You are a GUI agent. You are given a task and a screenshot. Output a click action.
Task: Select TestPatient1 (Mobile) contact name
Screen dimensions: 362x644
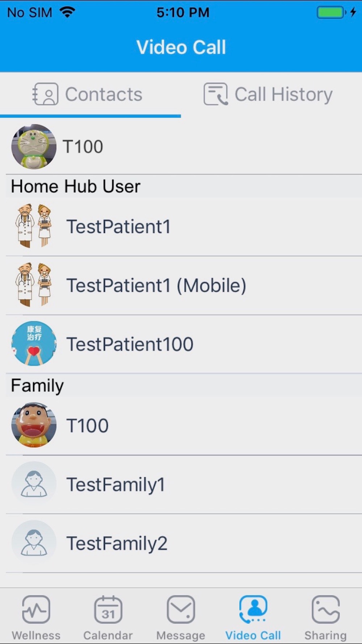(156, 285)
